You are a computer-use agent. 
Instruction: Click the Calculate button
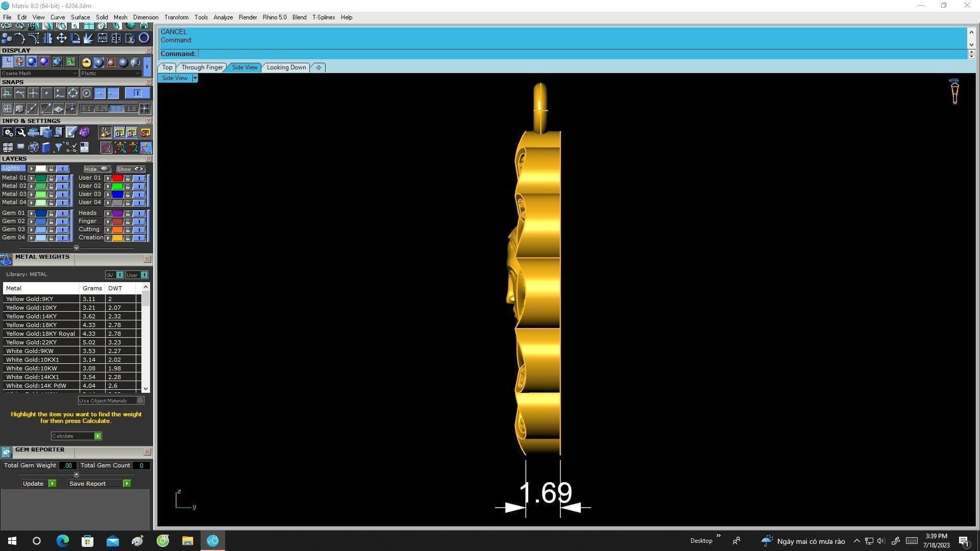pyautogui.click(x=77, y=436)
